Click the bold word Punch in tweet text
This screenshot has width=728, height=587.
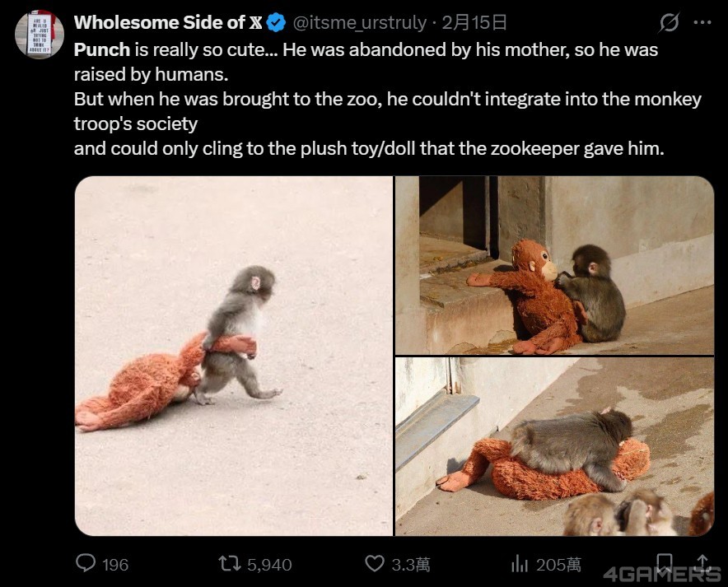[x=101, y=49]
